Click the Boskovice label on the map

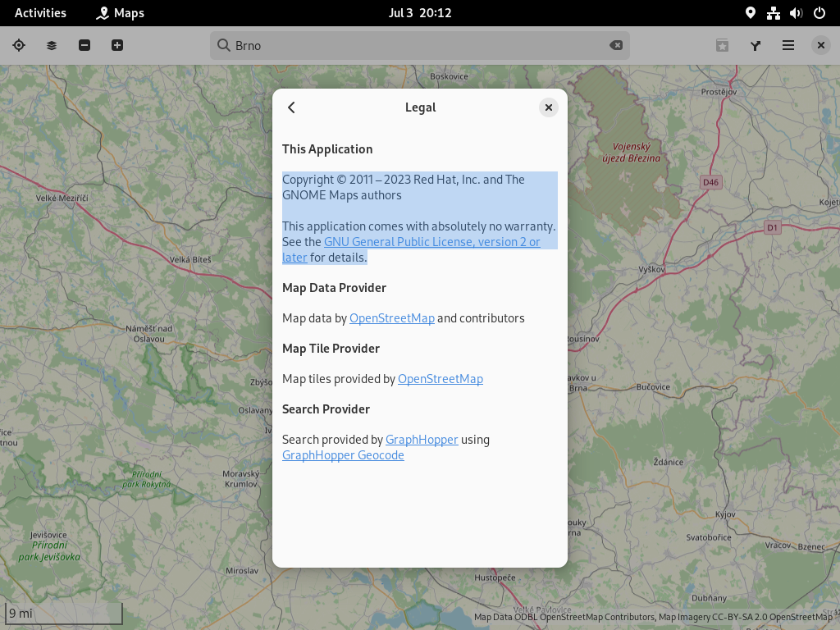pos(449,76)
